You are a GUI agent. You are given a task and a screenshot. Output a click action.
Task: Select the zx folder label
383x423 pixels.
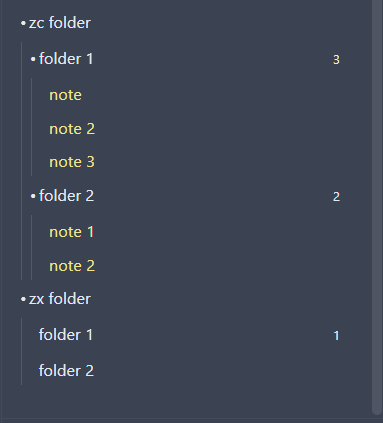point(60,299)
